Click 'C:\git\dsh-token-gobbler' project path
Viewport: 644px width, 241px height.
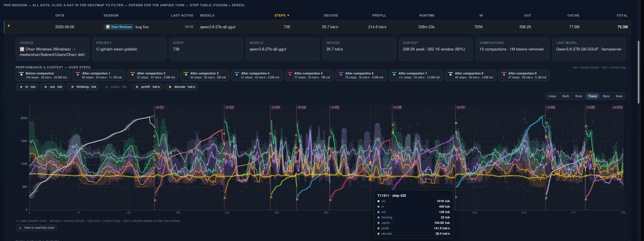pyautogui.click(x=117, y=49)
